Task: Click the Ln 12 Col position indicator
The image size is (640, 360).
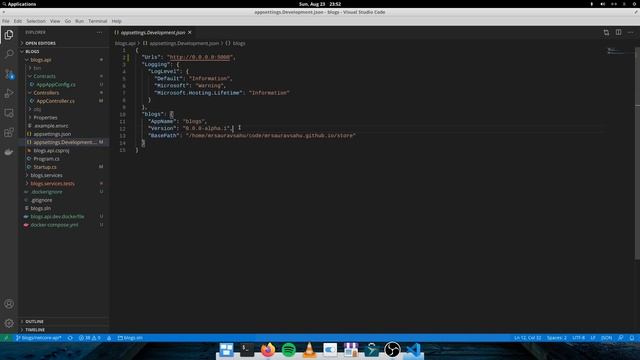Action: tap(527, 338)
